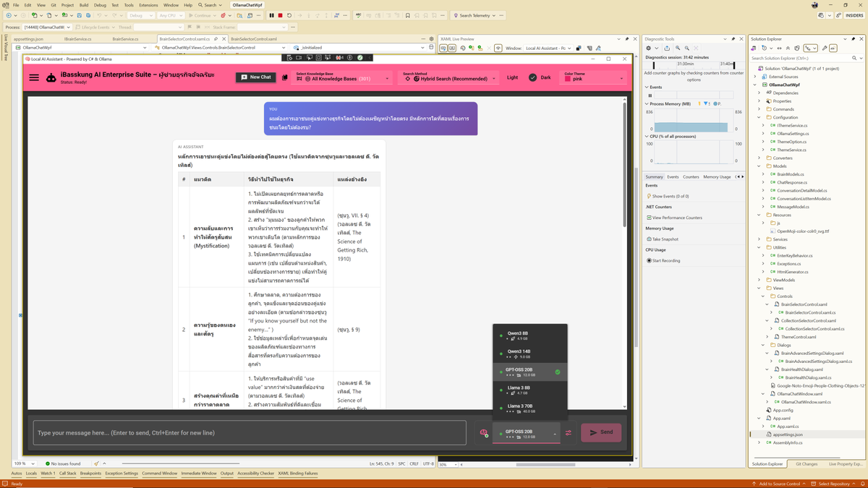Click the Diagnostic Tools settings gear icon

(x=648, y=48)
